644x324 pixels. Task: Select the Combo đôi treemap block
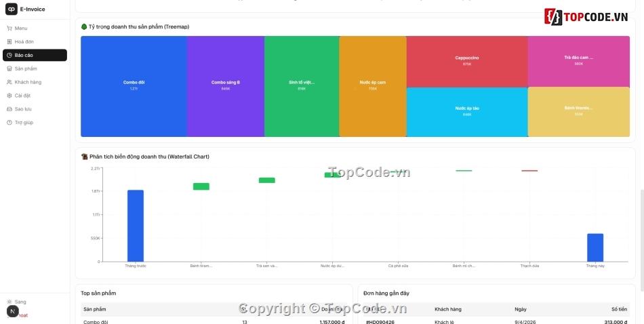click(134, 86)
